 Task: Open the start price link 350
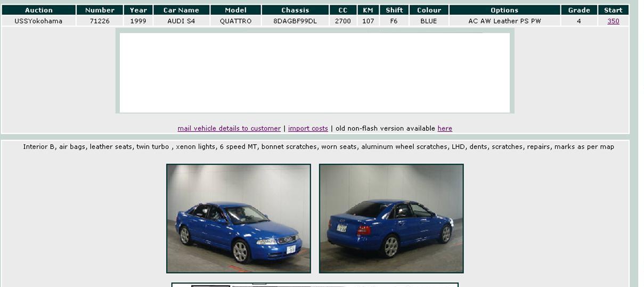pos(613,21)
